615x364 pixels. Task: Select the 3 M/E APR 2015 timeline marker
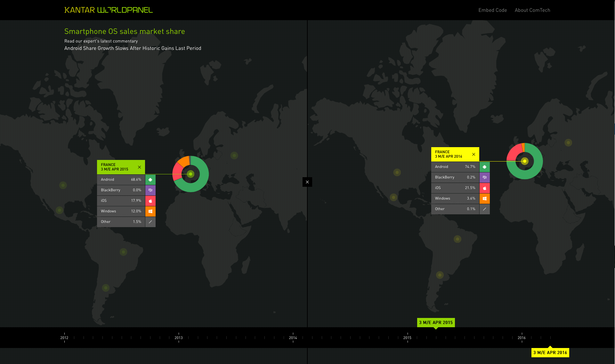point(436,322)
